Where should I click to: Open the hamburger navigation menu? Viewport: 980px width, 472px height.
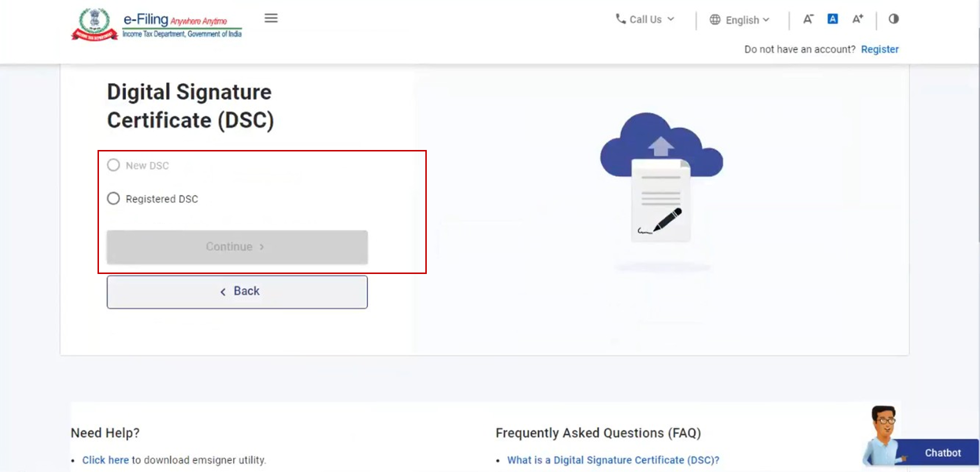(x=271, y=19)
